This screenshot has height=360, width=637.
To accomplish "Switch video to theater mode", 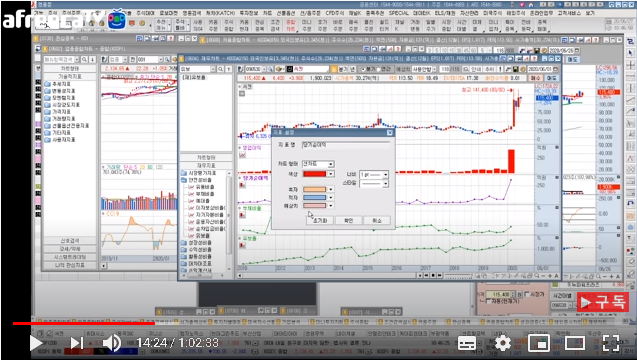I will coord(574,344).
